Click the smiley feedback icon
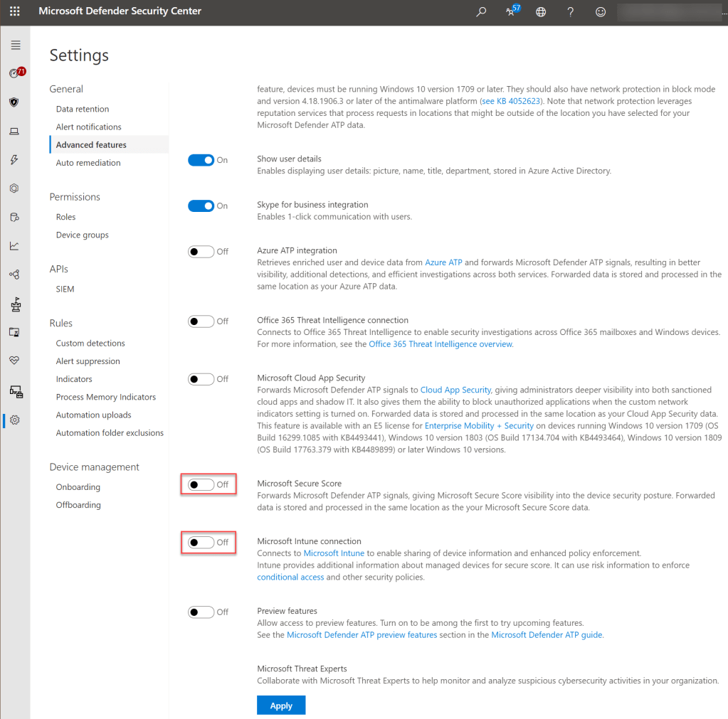Viewport: 728px width, 719px height. 601,11
